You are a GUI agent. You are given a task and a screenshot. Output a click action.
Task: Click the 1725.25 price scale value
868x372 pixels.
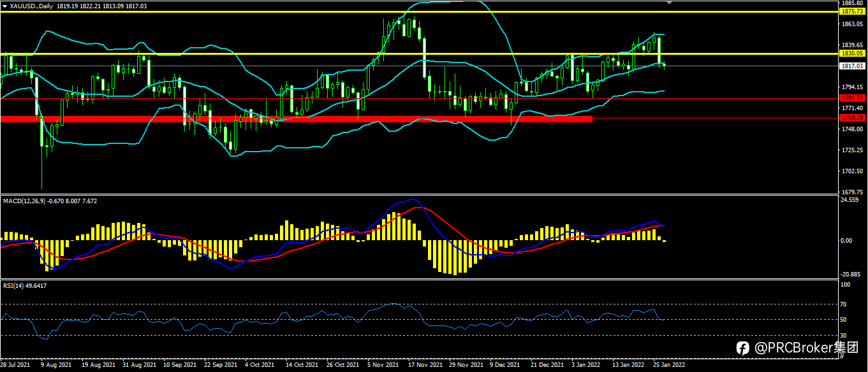pyautogui.click(x=852, y=150)
